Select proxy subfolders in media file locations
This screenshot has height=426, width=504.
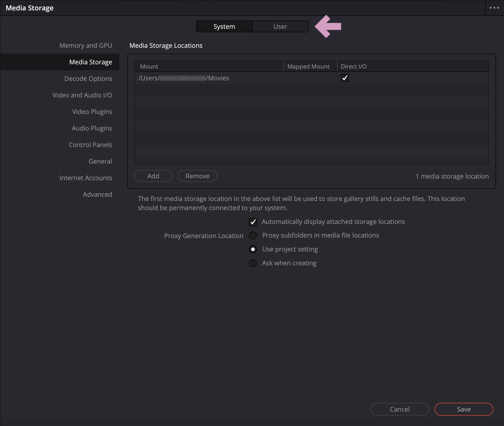(253, 235)
